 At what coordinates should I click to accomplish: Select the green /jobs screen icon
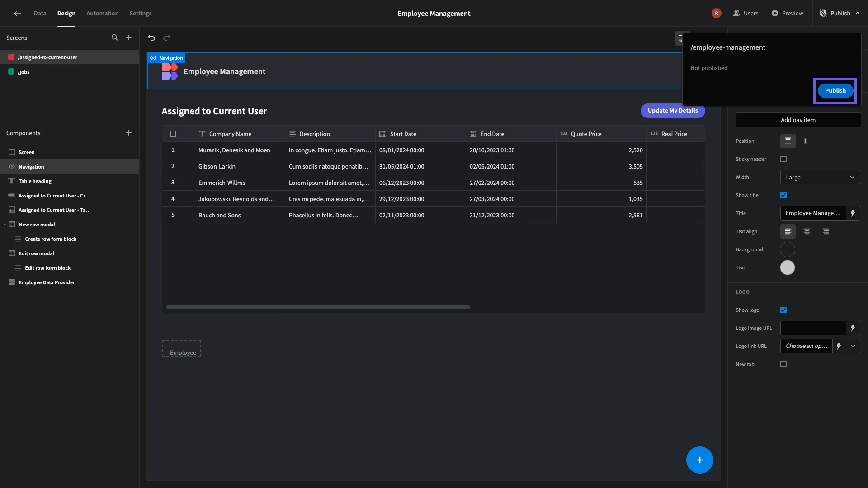coord(11,72)
